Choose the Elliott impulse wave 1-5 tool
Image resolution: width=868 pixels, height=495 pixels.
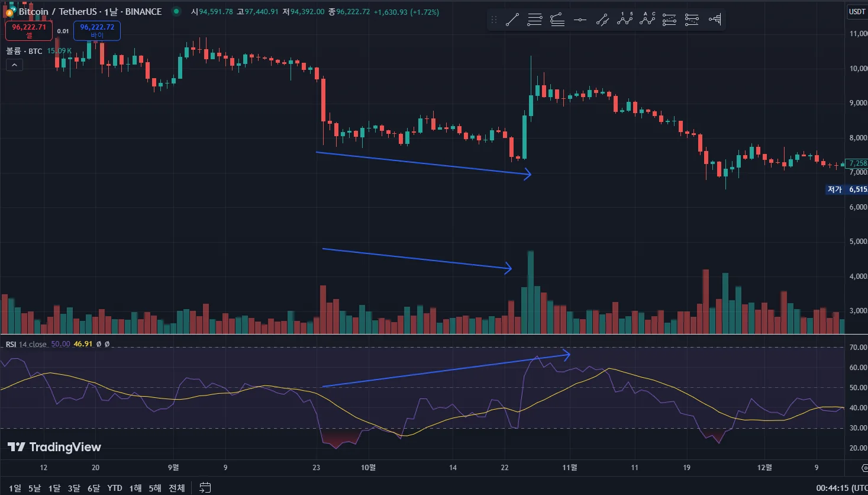(625, 20)
